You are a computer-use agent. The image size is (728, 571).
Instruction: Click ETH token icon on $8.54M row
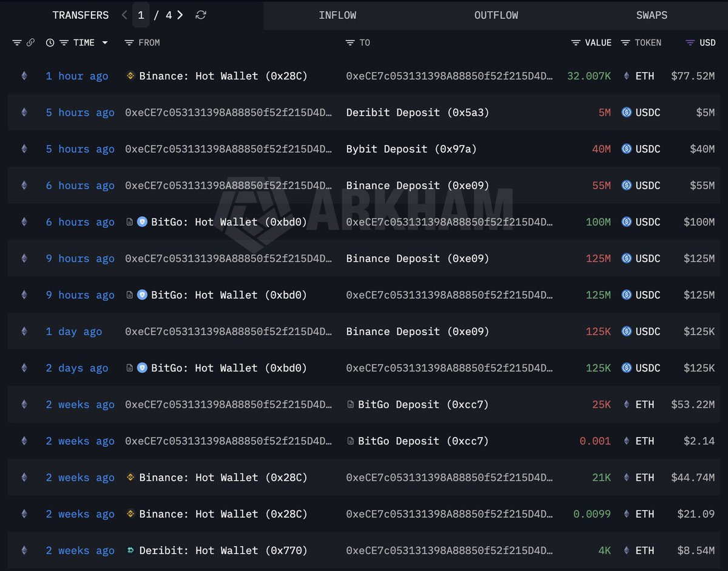(x=627, y=550)
